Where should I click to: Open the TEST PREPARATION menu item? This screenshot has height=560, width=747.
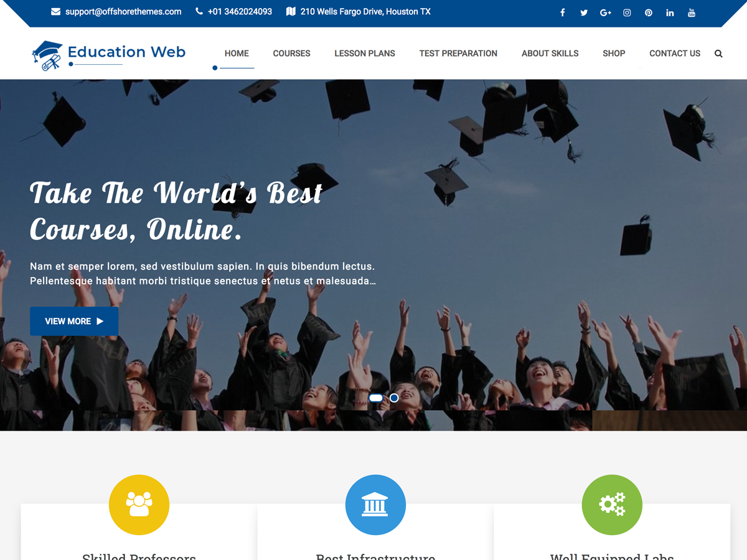[458, 54]
